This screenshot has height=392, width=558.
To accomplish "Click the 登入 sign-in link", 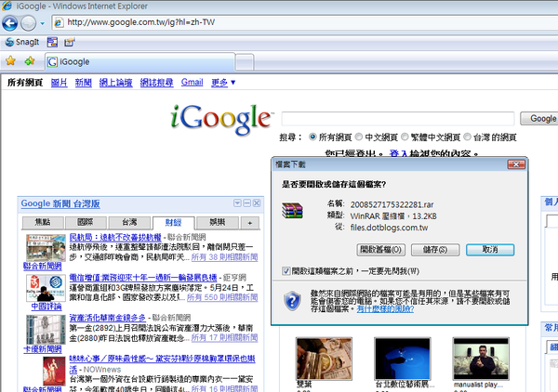I will click(x=398, y=153).
